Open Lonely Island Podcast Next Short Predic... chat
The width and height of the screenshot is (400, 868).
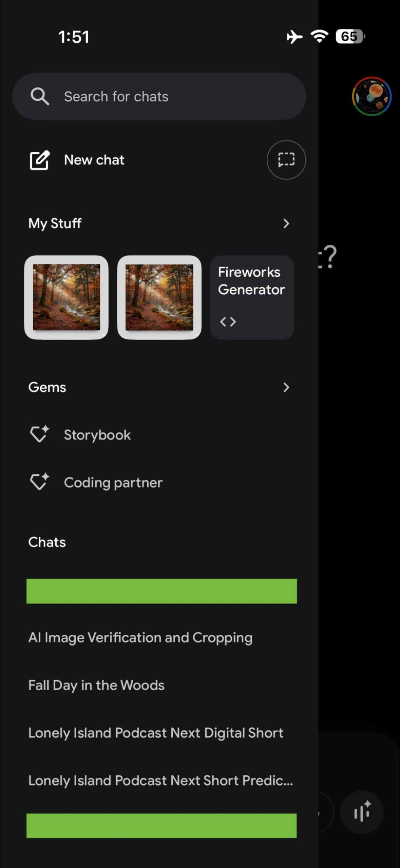click(x=160, y=781)
